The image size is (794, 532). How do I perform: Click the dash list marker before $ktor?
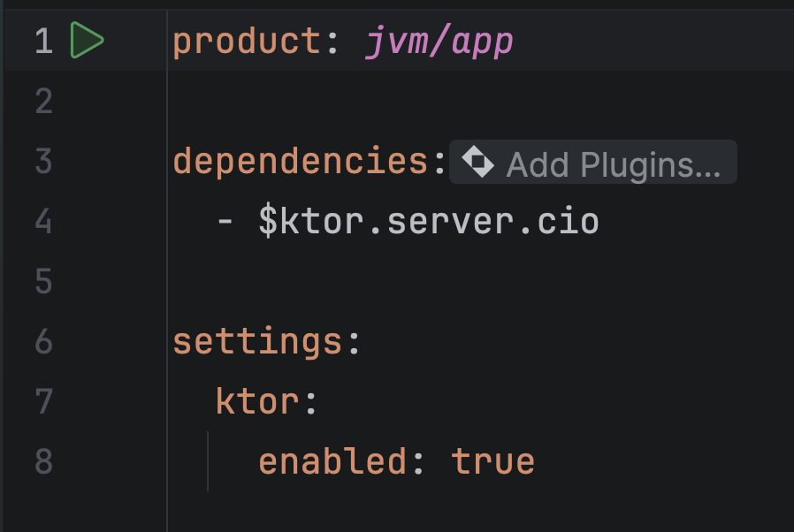click(225, 222)
